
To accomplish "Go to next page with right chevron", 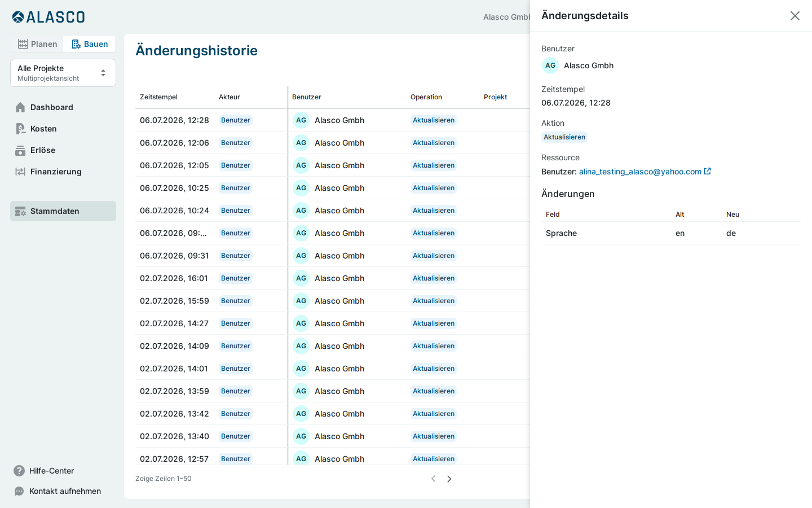I will 449,479.
